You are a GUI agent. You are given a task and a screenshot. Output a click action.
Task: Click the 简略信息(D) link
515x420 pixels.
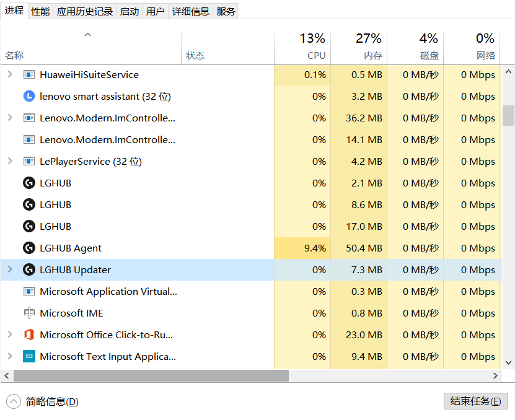pos(52,401)
